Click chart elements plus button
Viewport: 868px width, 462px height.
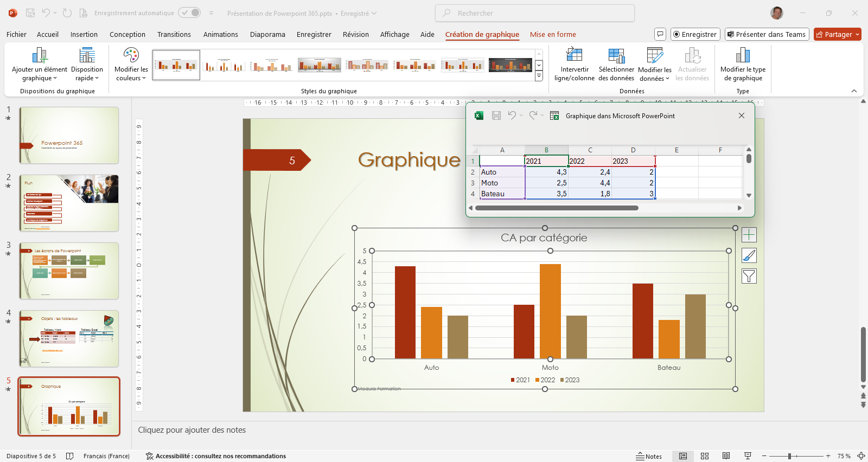coord(749,235)
